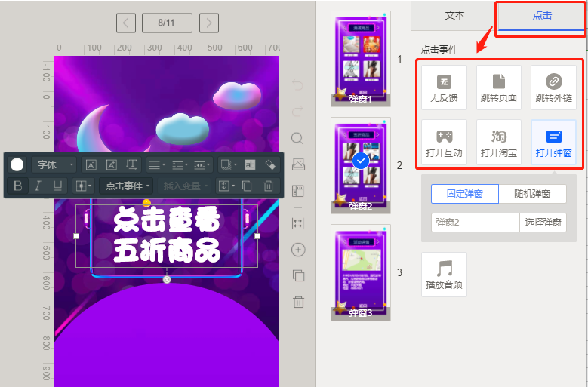This screenshot has height=387, width=588.
Task: Toggle bold formatting
Action: (x=17, y=186)
